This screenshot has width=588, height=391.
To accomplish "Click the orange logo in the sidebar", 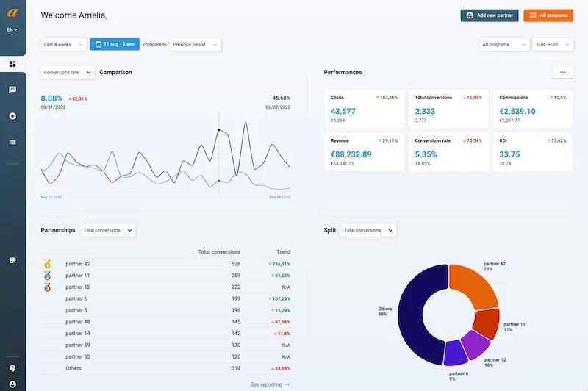I will [12, 12].
